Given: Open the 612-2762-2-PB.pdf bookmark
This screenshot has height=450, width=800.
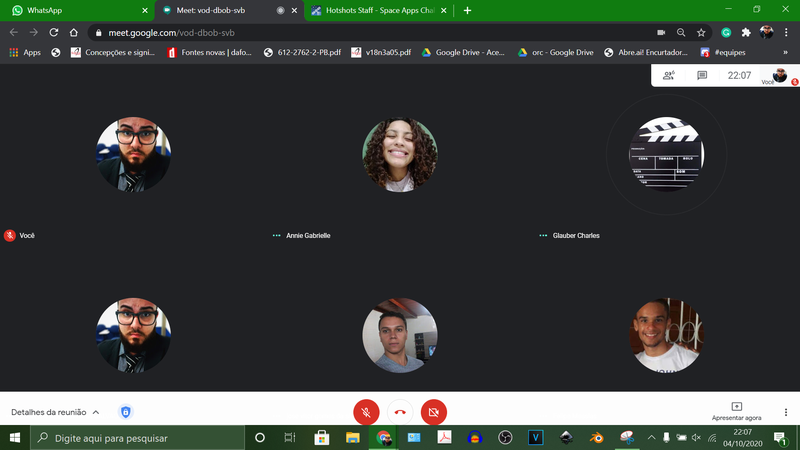Looking at the screenshot, I should coord(302,52).
